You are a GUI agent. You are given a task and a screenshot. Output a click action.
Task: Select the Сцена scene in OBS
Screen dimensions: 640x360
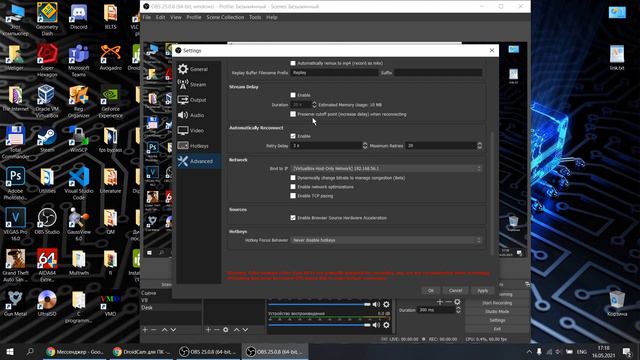171,293
